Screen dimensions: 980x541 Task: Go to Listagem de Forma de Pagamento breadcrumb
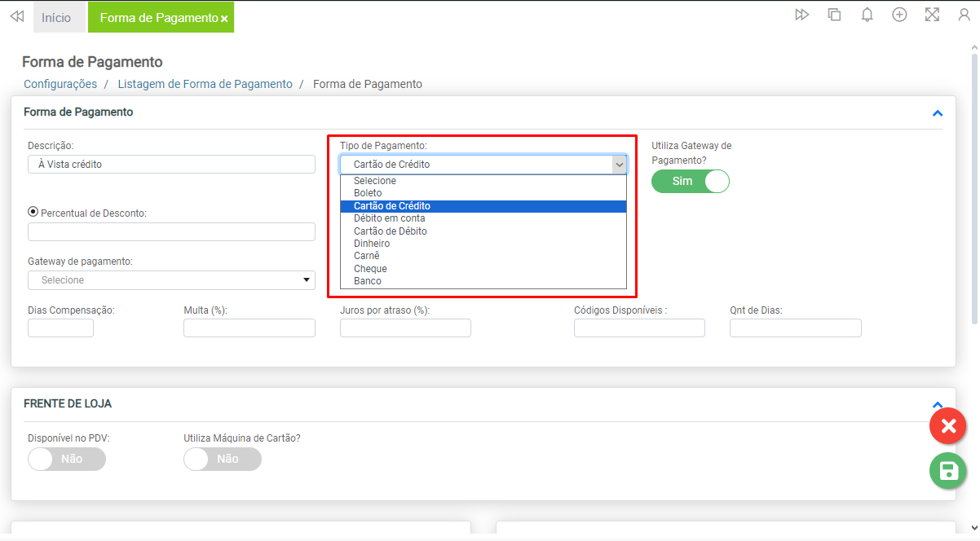(205, 84)
